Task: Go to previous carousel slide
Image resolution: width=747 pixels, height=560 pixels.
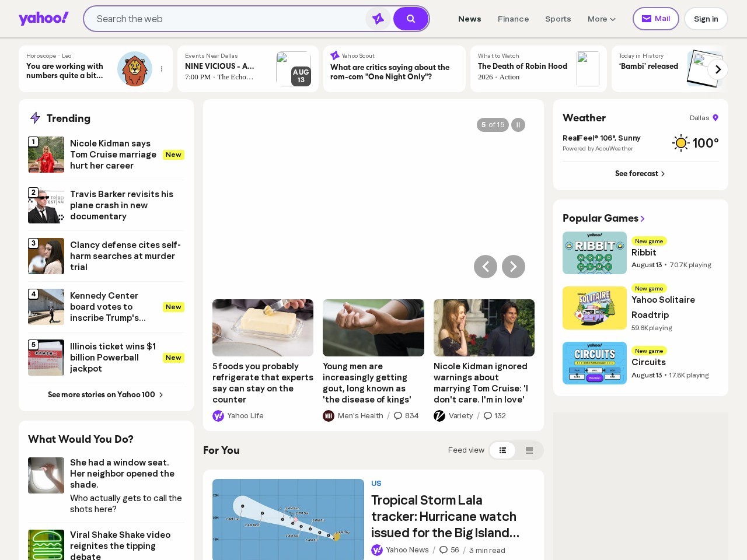Action: [x=486, y=267]
